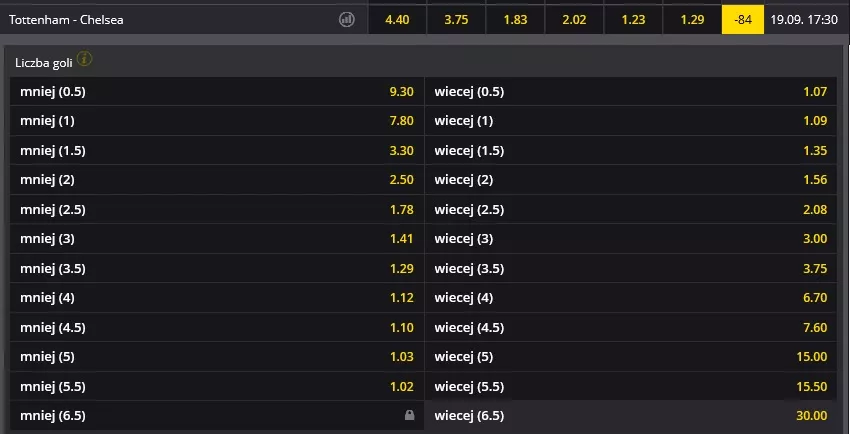This screenshot has width=850, height=434.
Task: Click the Tottenham - Chelsea match name
Action: pos(66,20)
